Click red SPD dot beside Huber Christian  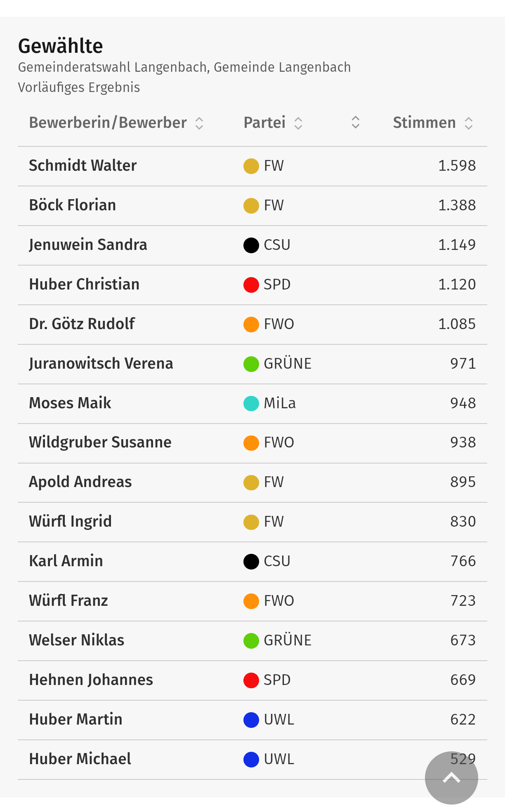(251, 285)
